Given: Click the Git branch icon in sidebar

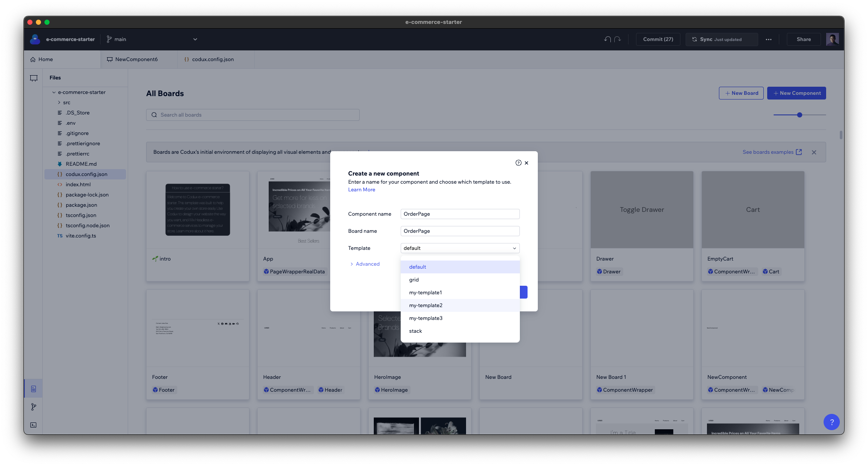Looking at the screenshot, I should (x=34, y=407).
